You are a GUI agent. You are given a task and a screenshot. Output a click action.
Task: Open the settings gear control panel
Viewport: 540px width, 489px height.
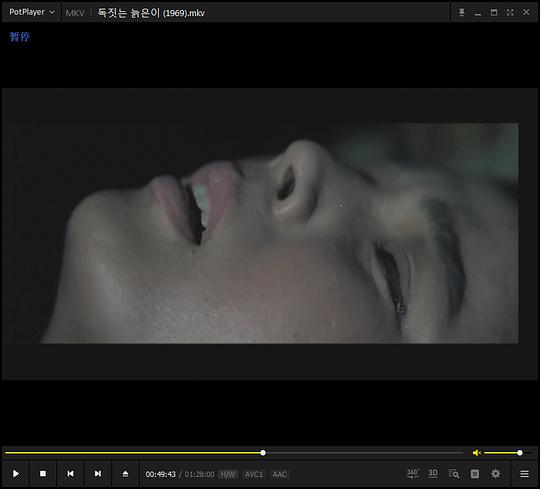[496, 474]
